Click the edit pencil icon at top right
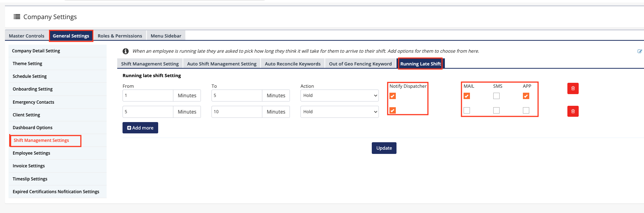The width and height of the screenshot is (644, 213). point(639,51)
